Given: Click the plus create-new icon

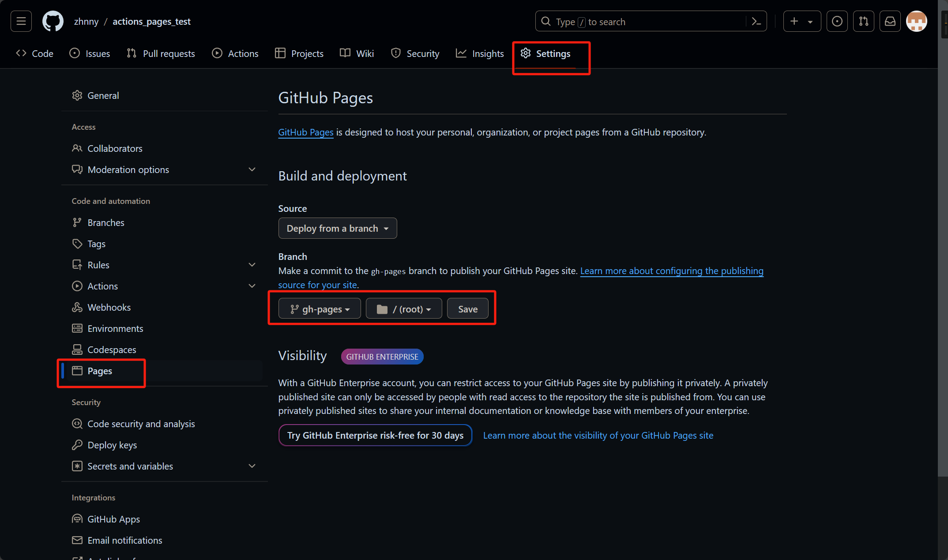Looking at the screenshot, I should click(794, 21).
